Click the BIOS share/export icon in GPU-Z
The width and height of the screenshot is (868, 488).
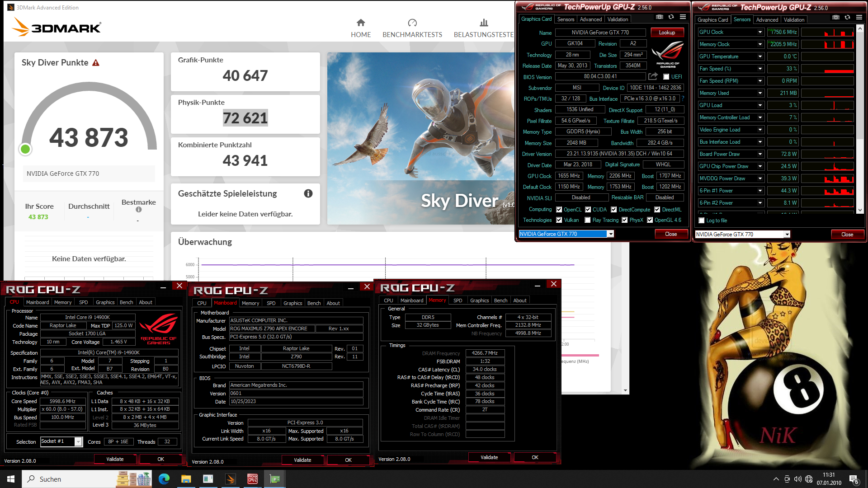click(x=653, y=76)
